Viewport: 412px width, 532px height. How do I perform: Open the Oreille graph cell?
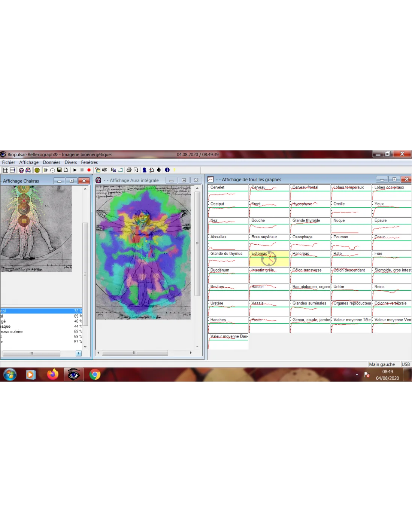tap(351, 209)
